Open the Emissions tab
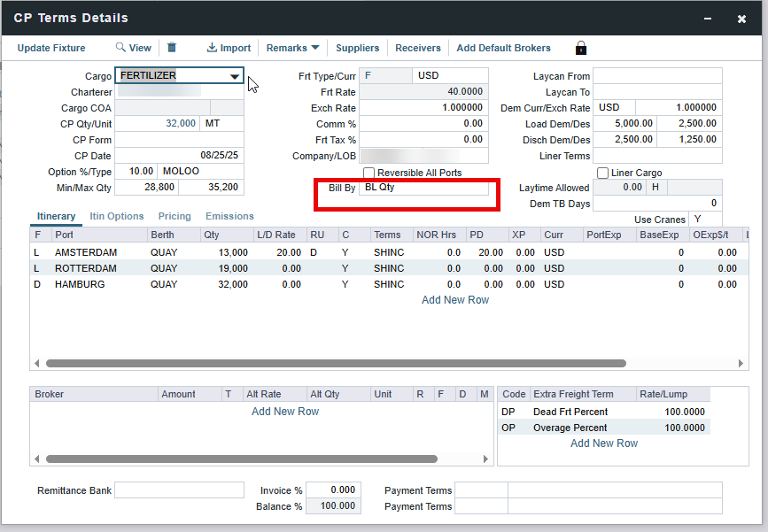This screenshot has width=768, height=532. coord(229,216)
